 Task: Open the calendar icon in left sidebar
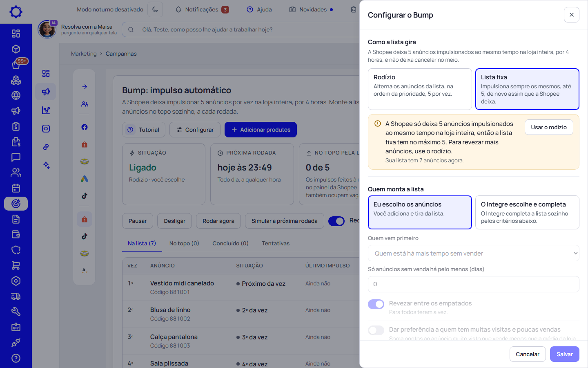click(16, 188)
